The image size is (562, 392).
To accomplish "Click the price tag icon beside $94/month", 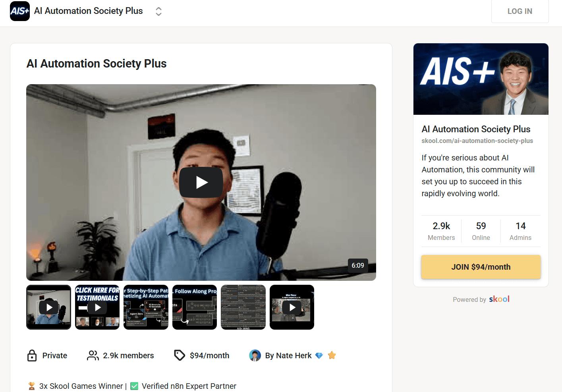I will tap(179, 355).
